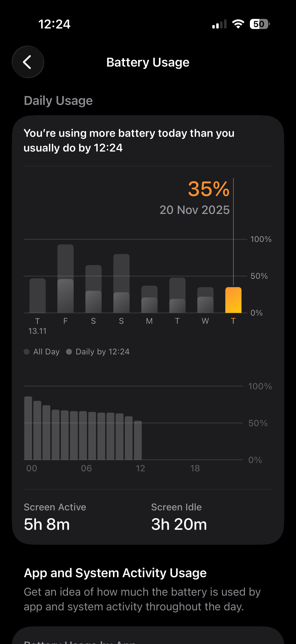Tap the All Day legend dot
Screen dimensions: 296x644
point(27,352)
